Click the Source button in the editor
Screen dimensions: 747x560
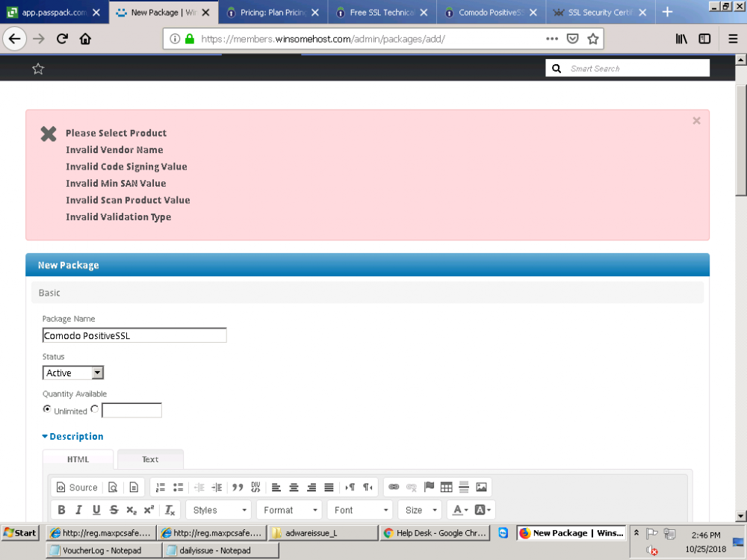point(77,487)
